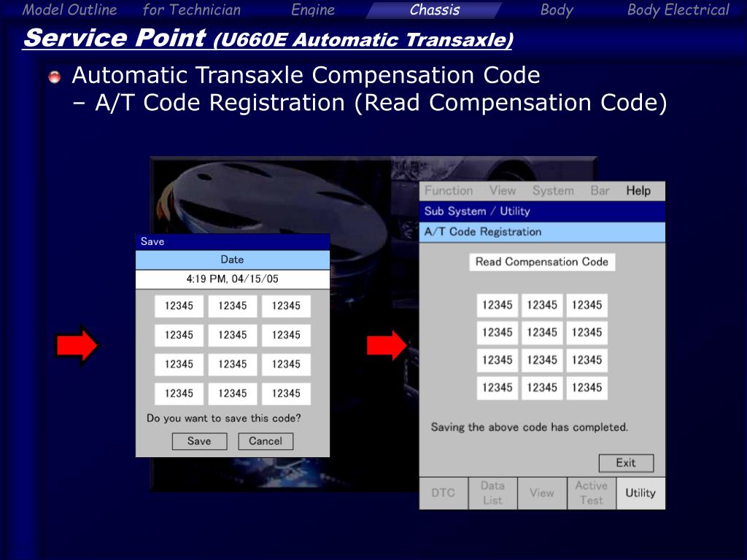Click 'Saving the above code has completed.' message
This screenshot has width=747, height=560.
[x=530, y=427]
